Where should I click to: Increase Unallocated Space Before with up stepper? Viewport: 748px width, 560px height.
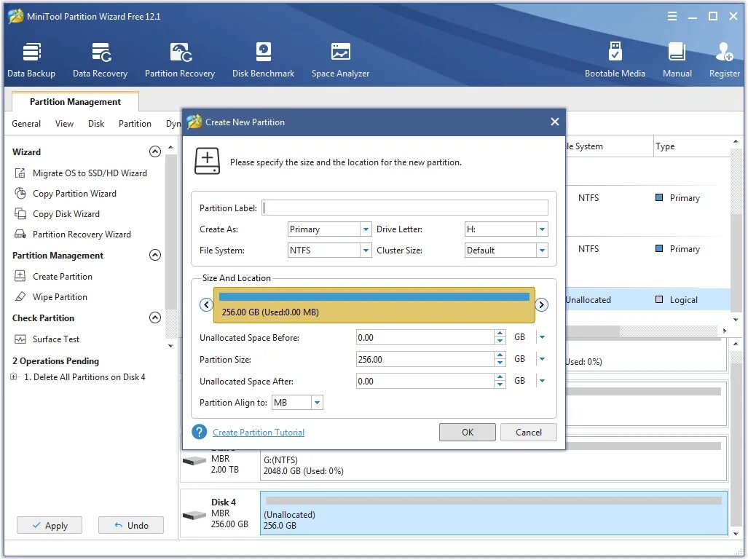click(500, 334)
